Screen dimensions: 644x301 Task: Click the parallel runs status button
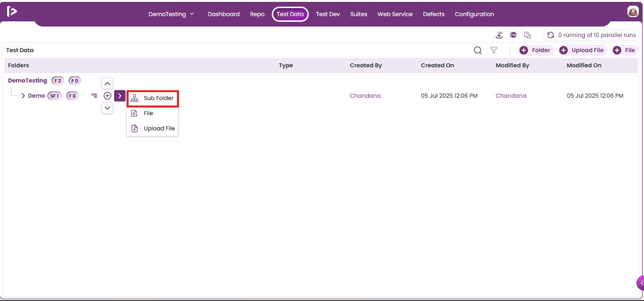tap(590, 35)
